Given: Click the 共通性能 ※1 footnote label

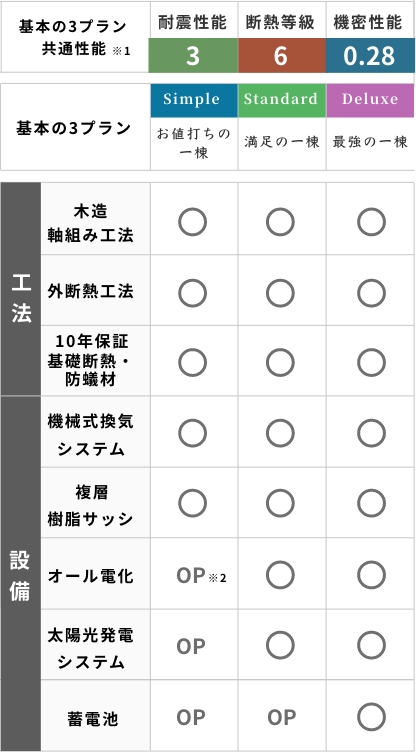Looking at the screenshot, I should [x=86, y=49].
